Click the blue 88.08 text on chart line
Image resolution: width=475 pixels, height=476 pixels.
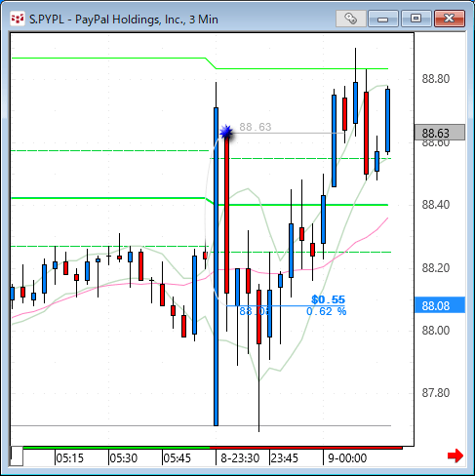click(255, 311)
